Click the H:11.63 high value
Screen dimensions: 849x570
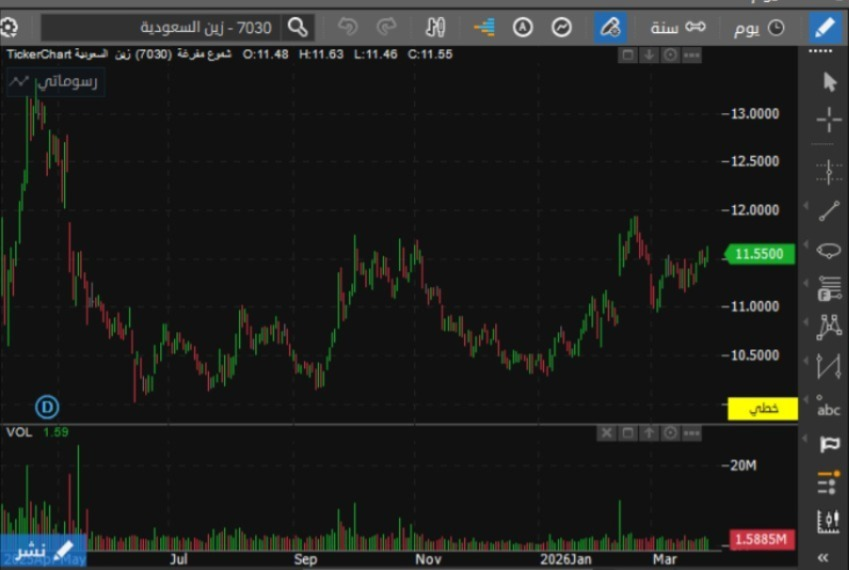pyautogui.click(x=321, y=54)
